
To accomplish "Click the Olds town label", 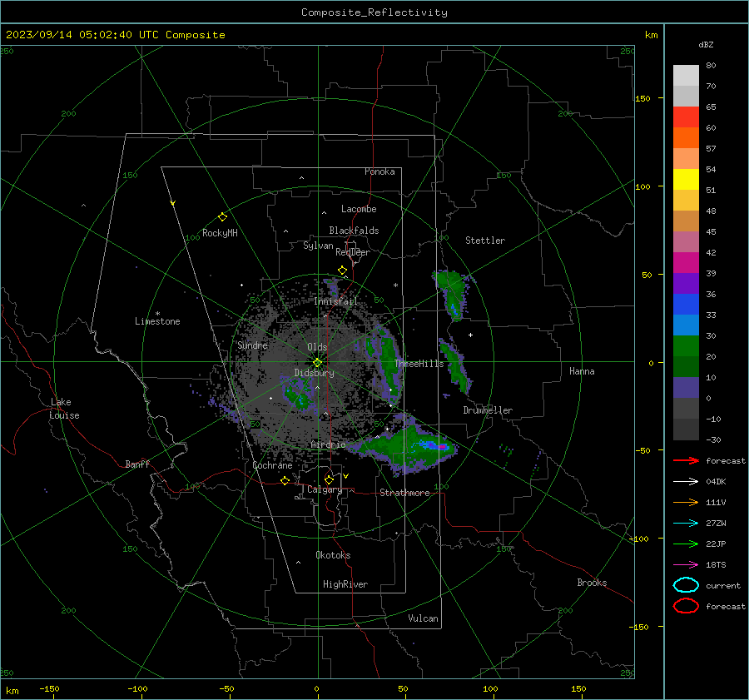I will pyautogui.click(x=317, y=347).
